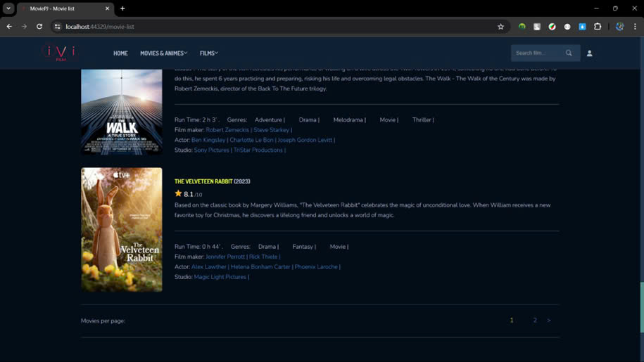Click the Thriller genre label

click(x=422, y=119)
